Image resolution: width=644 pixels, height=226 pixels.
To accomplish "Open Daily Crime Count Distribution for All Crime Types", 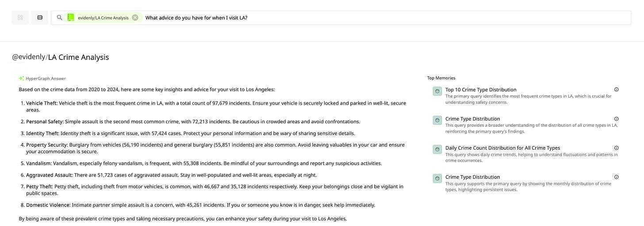I will pyautogui.click(x=502, y=148).
